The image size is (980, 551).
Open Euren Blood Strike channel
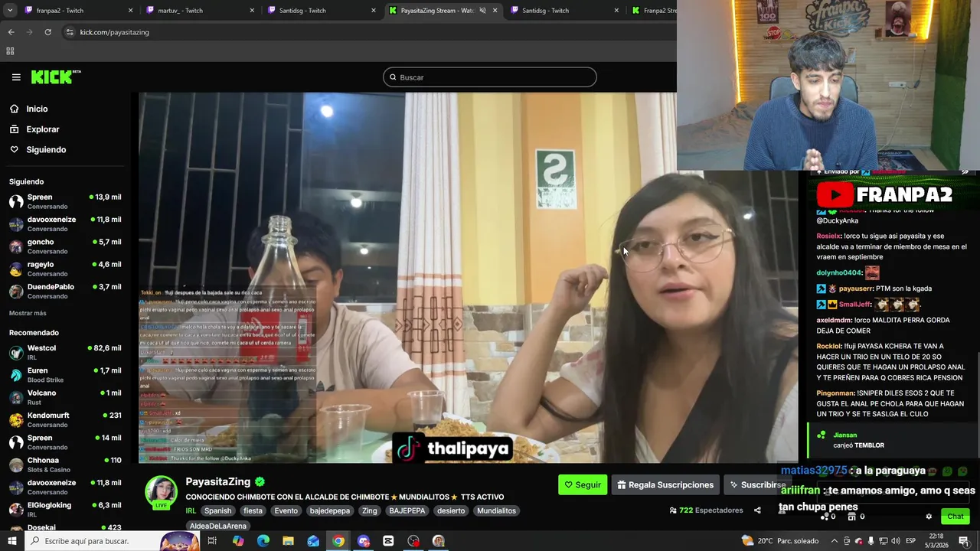click(65, 375)
